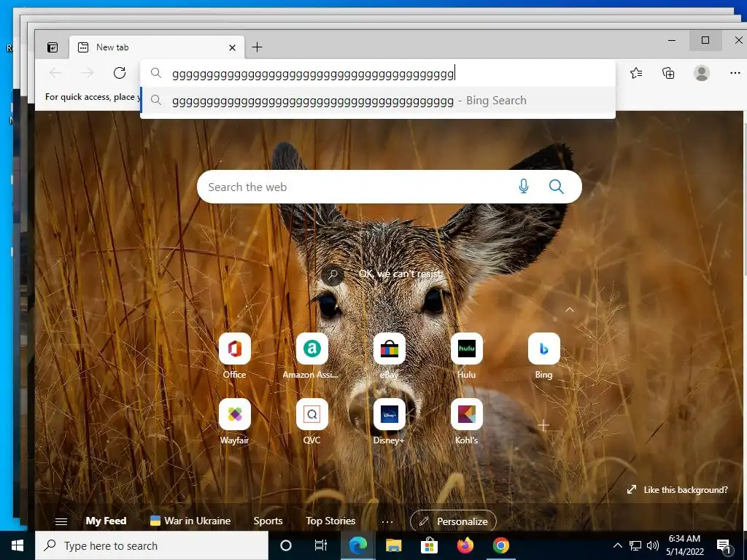Viewport: 747px width, 560px height.
Task: Click the browser forward arrow
Action: (x=88, y=73)
